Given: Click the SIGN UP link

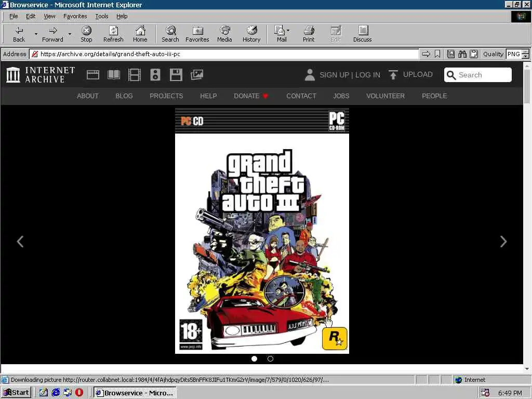Looking at the screenshot, I should pyautogui.click(x=334, y=75).
